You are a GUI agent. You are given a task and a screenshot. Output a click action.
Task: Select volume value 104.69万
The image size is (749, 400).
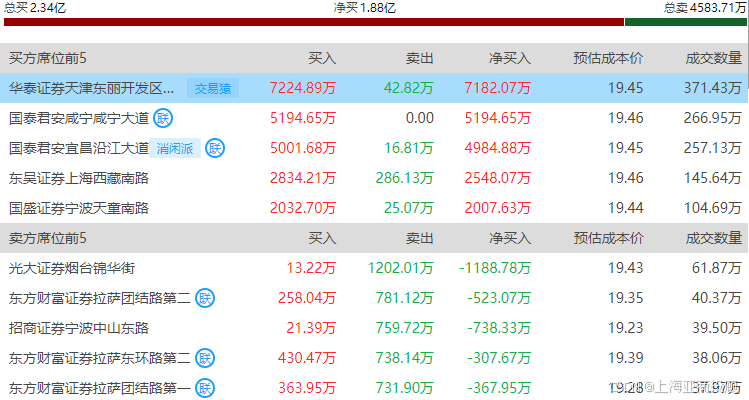click(712, 208)
